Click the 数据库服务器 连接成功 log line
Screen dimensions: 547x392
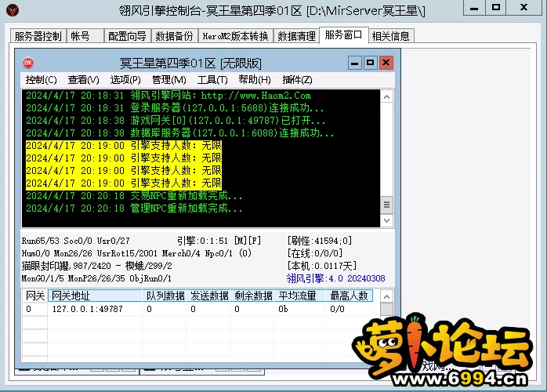(180, 133)
